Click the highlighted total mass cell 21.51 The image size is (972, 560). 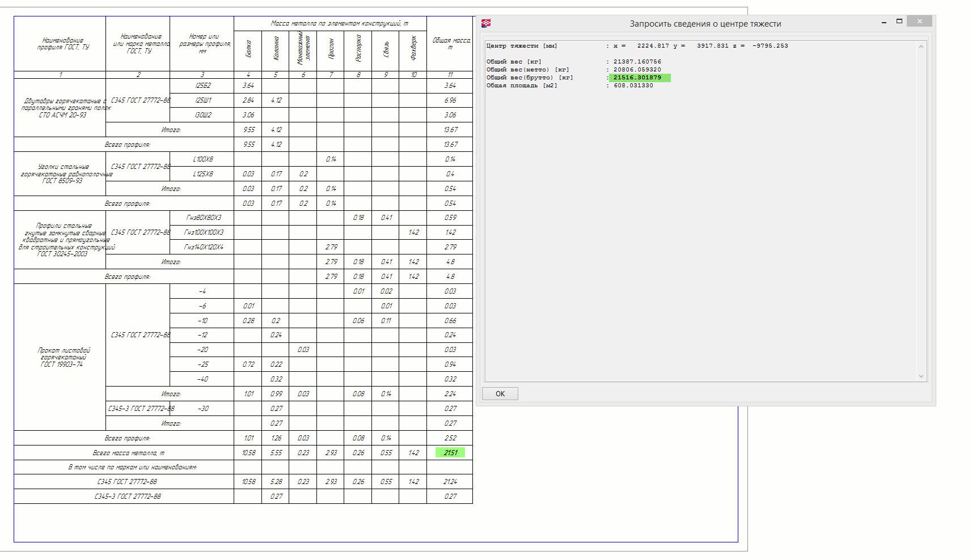450,453
